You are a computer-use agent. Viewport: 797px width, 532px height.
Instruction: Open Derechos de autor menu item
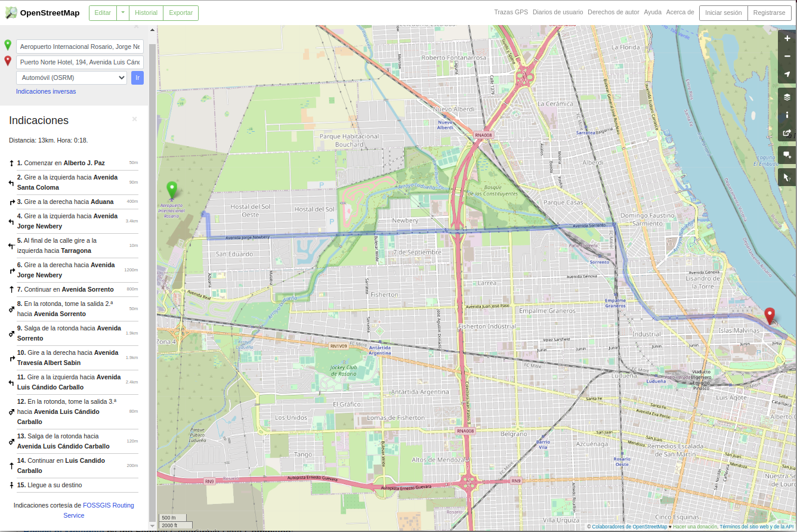(x=613, y=12)
